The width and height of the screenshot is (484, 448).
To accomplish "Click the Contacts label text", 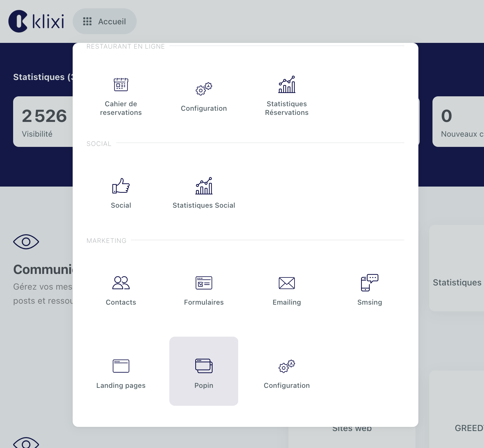I will click(121, 302).
